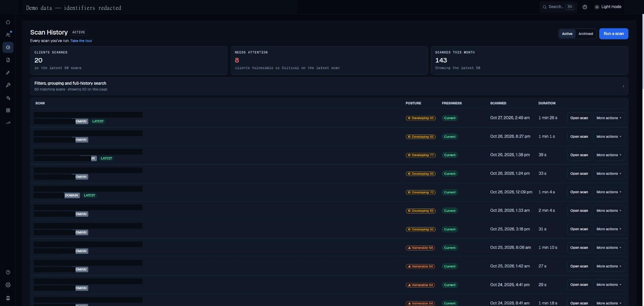Open More actions for Oct 27, 2:49 am scan
This screenshot has width=644, height=306.
[609, 118]
